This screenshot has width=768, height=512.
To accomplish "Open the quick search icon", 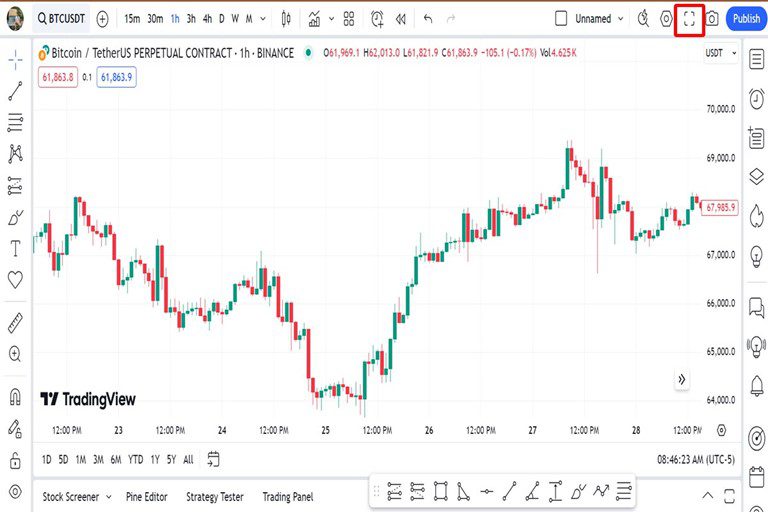I will [643, 19].
